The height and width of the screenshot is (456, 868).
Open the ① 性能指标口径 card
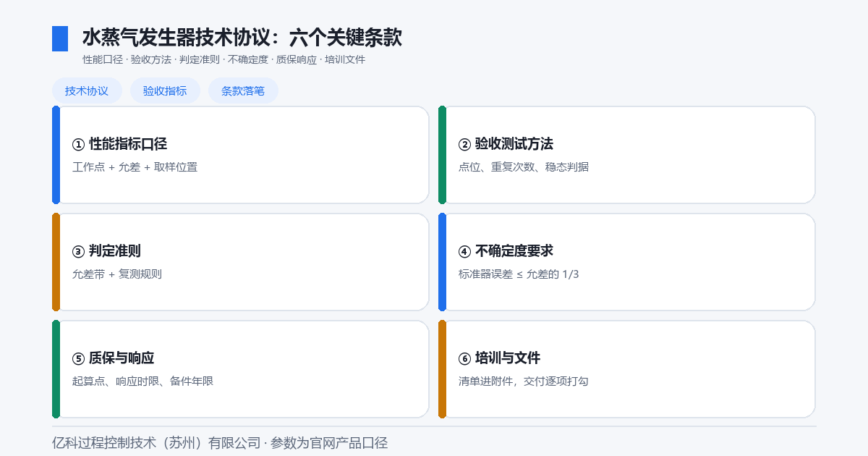coord(241,155)
